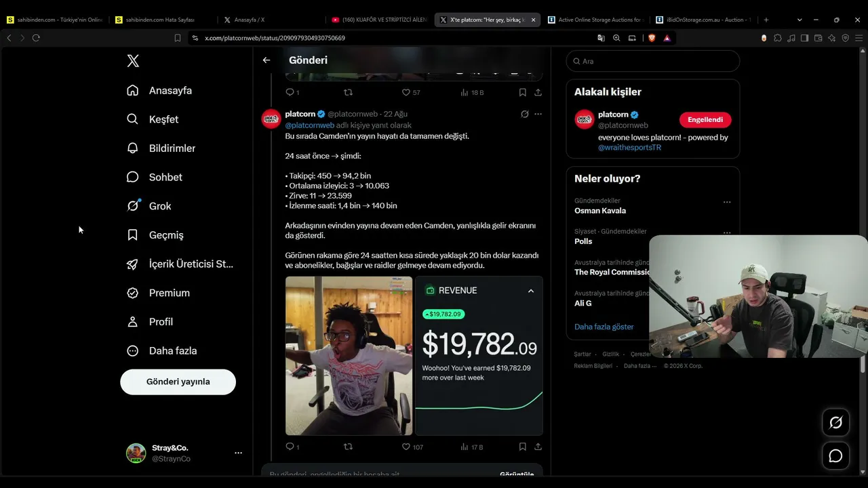The image size is (868, 488).
Task: Click the X logo in the sidebar
Action: 133,61
